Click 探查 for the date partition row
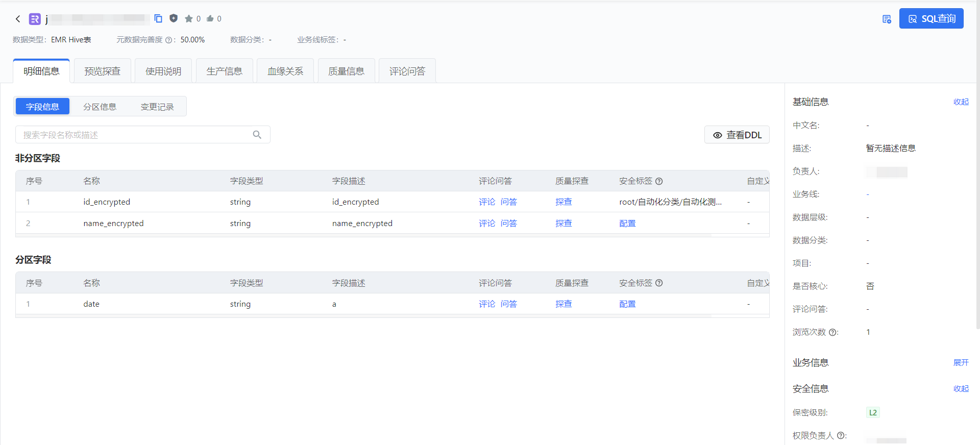 [x=564, y=304]
